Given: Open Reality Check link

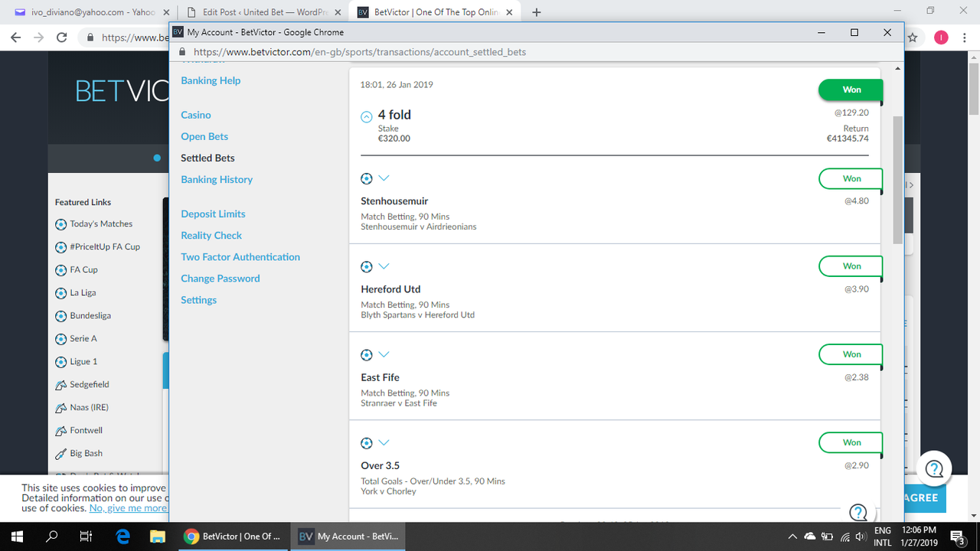Looking at the screenshot, I should point(211,235).
